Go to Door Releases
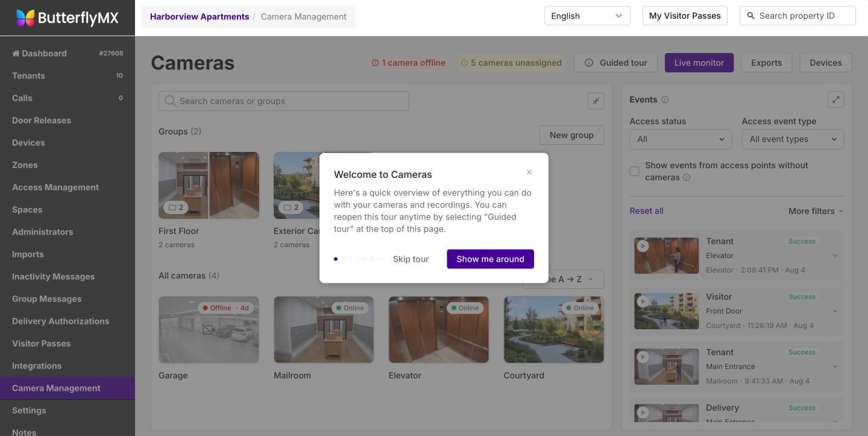 point(68,120)
